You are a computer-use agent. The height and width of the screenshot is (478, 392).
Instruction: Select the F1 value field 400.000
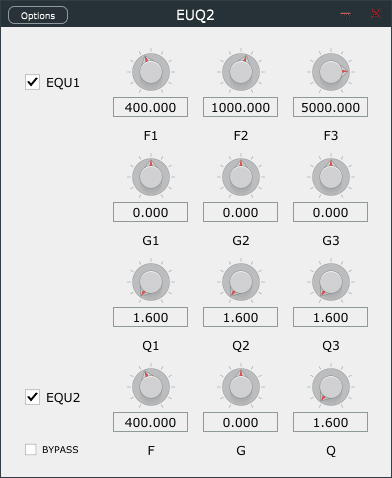[x=150, y=107]
